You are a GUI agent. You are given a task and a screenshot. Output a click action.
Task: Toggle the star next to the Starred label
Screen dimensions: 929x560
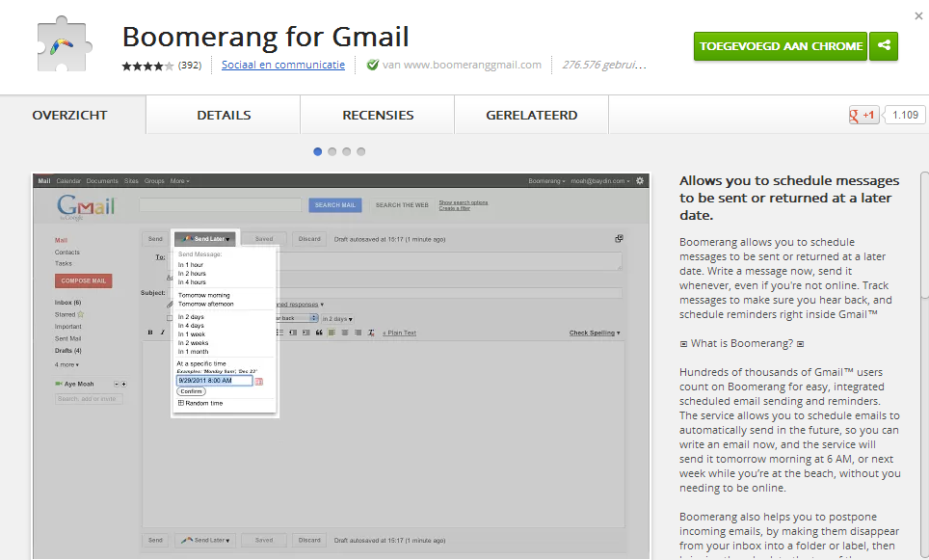80,314
